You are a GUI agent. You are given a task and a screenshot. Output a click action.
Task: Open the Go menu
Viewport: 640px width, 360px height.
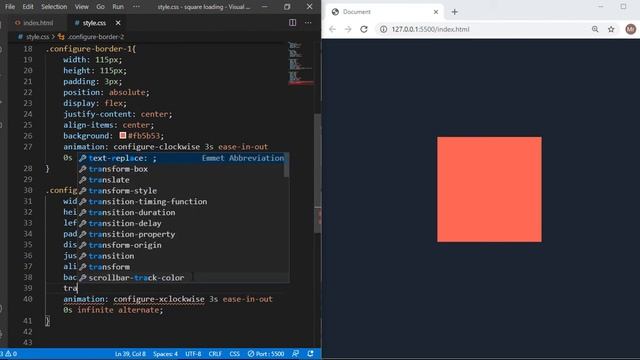click(100, 7)
